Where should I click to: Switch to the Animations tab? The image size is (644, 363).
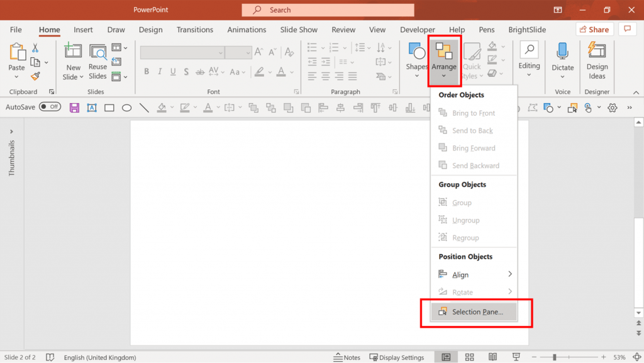coord(247,30)
